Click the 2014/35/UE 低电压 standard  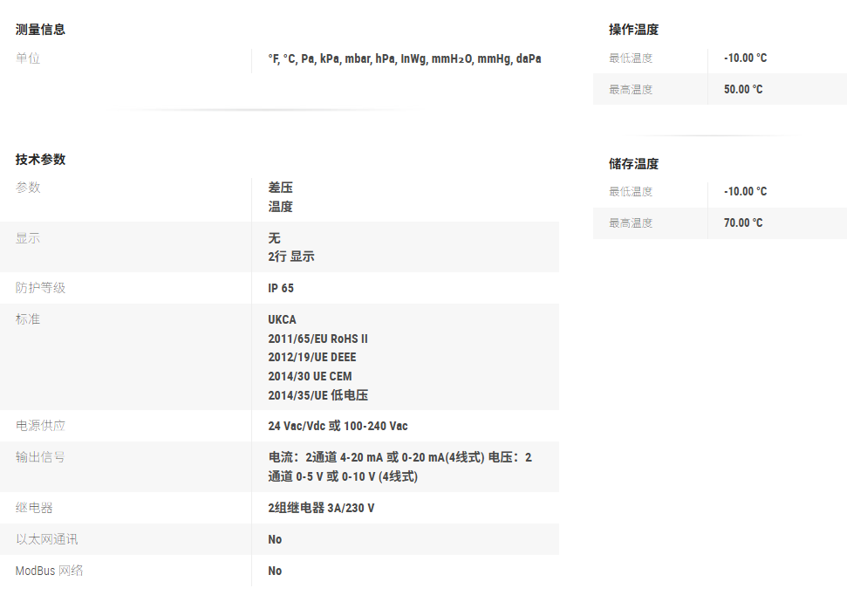317,395
